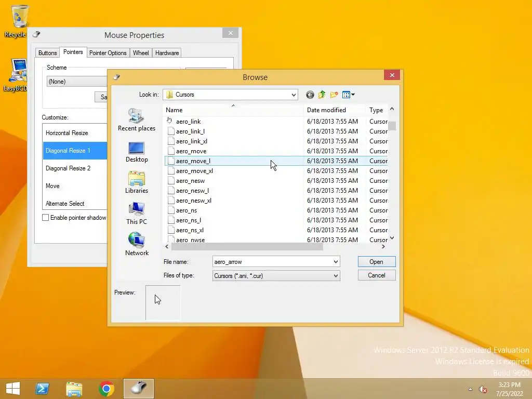Click the file icon beside aero_ns
This screenshot has width=532, height=399.
[x=171, y=210]
